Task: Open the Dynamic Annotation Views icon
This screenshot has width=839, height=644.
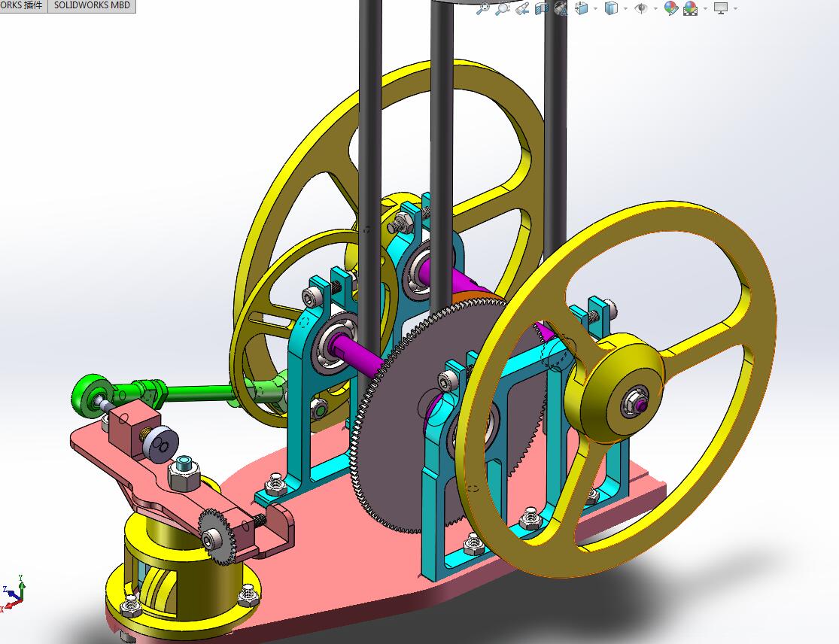Action: pyautogui.click(x=561, y=8)
